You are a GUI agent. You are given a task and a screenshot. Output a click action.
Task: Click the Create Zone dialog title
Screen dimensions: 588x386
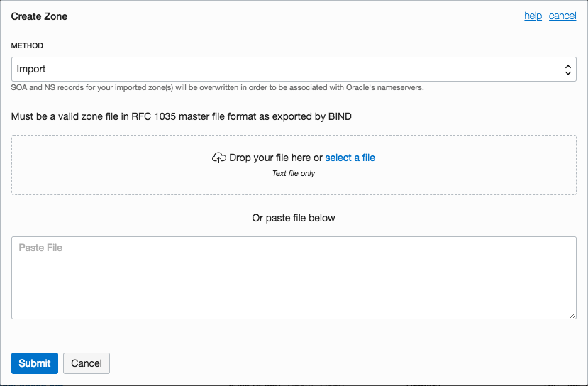click(x=40, y=16)
